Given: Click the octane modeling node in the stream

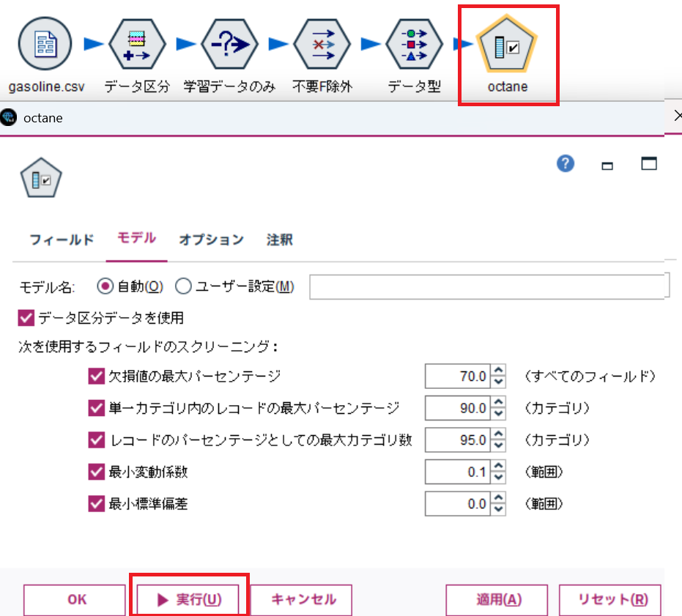Looking at the screenshot, I should click(x=508, y=44).
